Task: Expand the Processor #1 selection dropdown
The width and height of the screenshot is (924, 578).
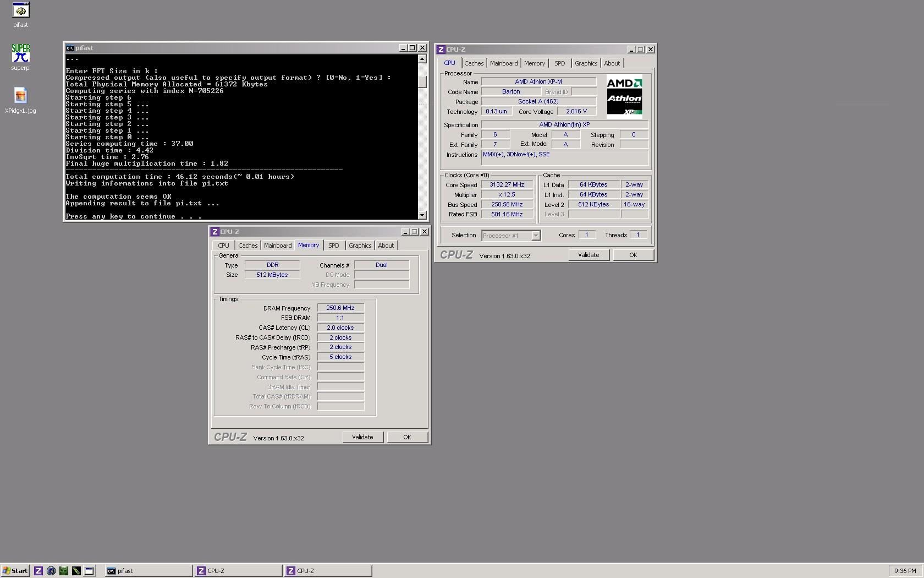Action: [536, 236]
